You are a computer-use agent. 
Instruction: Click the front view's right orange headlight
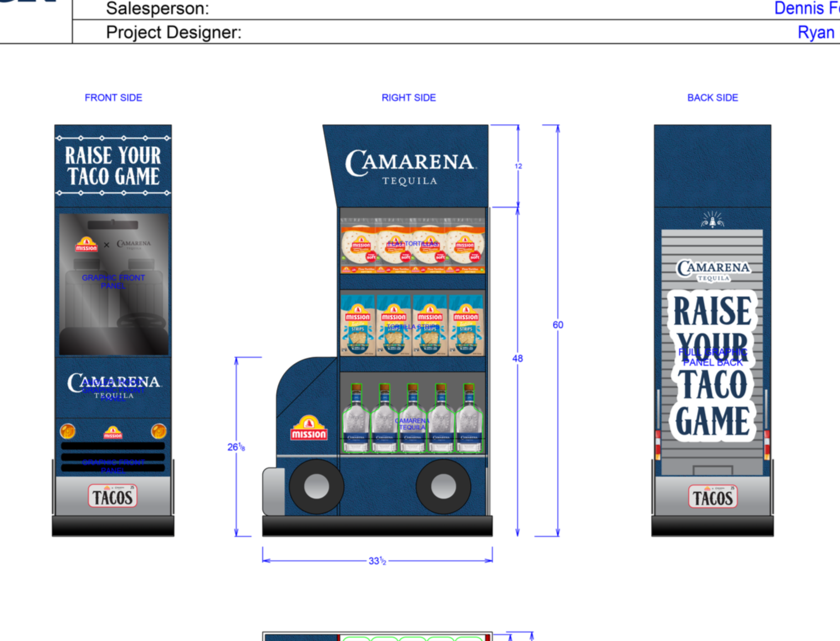tap(159, 431)
